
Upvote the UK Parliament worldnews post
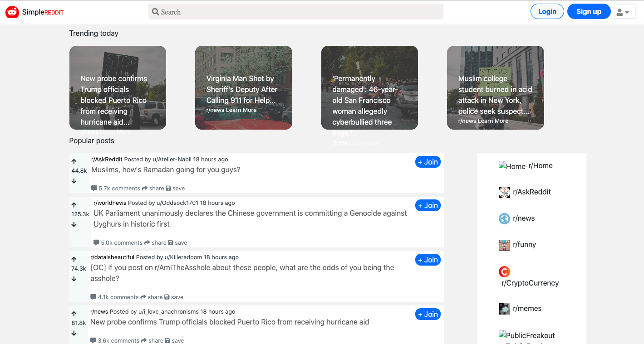click(x=74, y=205)
